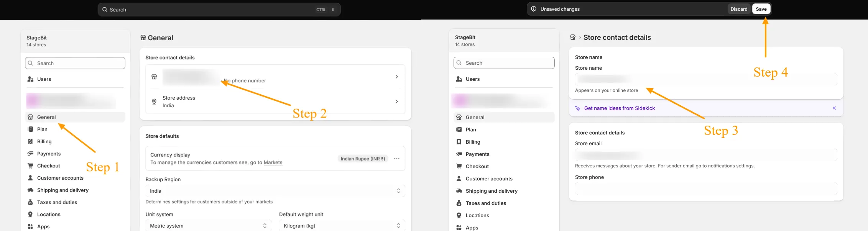Click Taxes and duties icon, General page sidebar

pos(30,202)
